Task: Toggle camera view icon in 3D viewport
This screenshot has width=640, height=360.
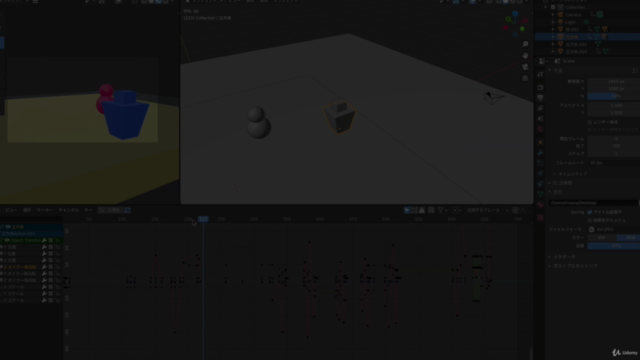Action: [525, 67]
